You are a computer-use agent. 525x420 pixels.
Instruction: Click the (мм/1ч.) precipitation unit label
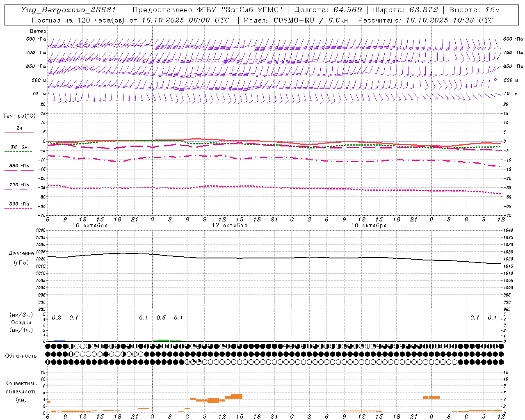point(21,330)
